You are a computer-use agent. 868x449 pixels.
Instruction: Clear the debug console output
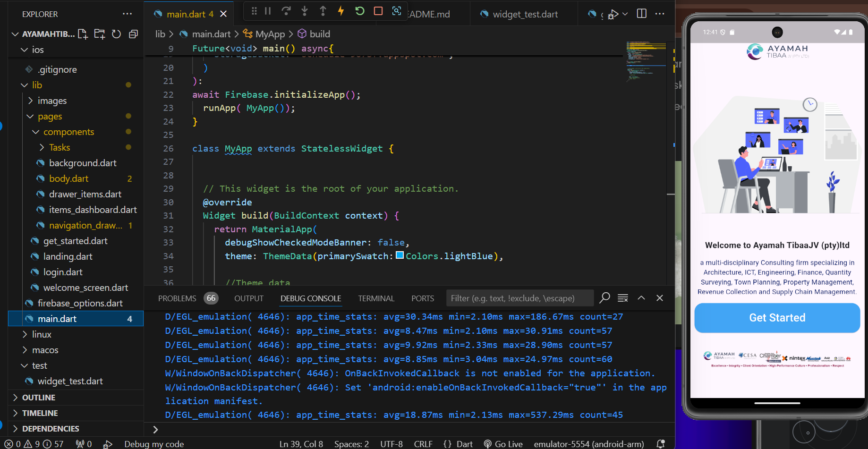coord(623,298)
